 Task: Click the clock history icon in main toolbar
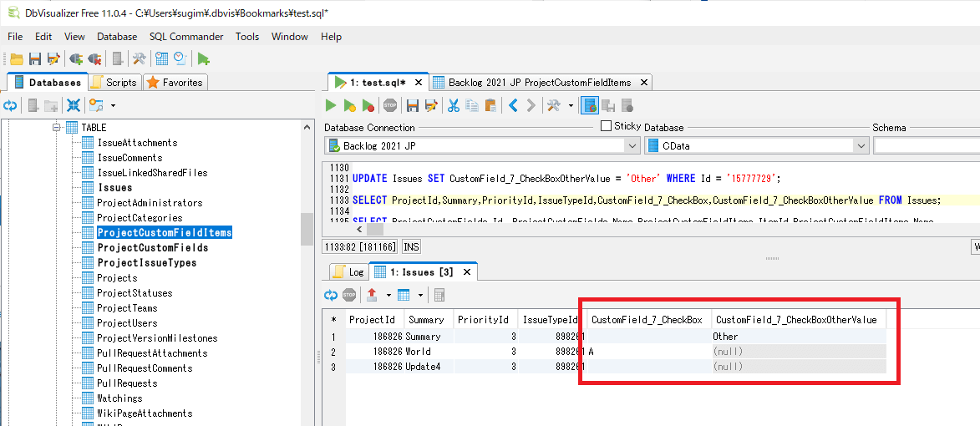click(x=180, y=58)
